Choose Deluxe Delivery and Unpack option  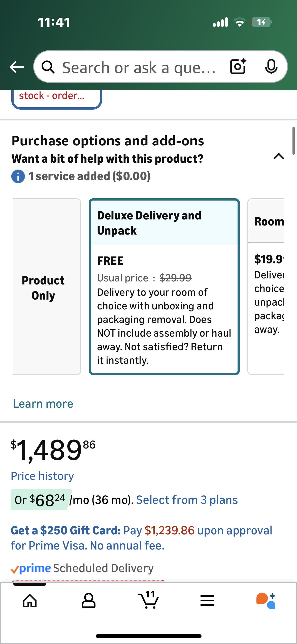[x=164, y=287]
